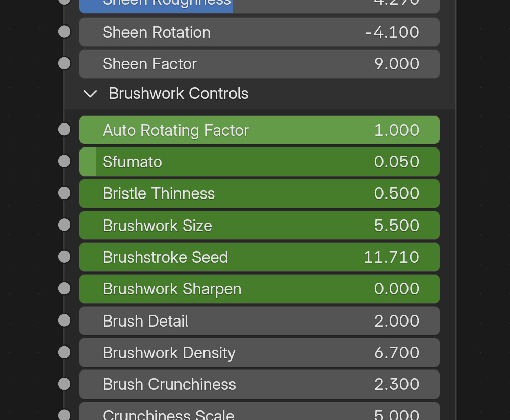Viewport: 510px width, 420px height.
Task: Click the Brushwork Size input socket
Action: coord(64,225)
